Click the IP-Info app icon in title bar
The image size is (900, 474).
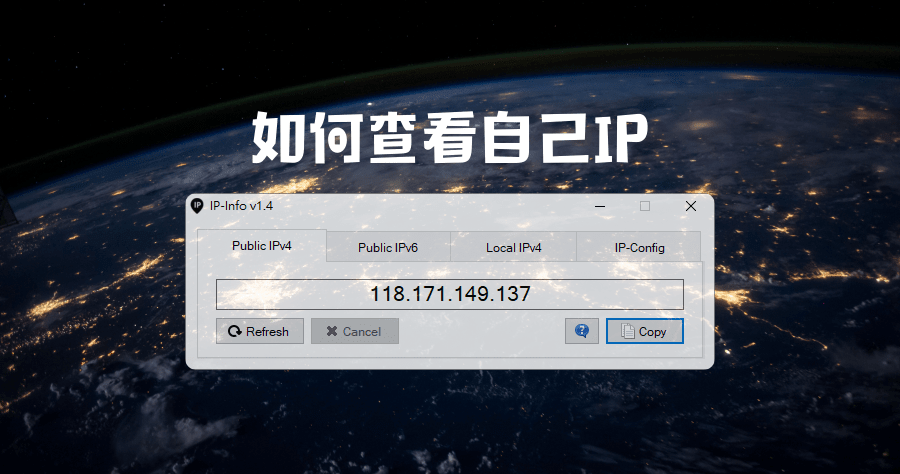tap(197, 205)
